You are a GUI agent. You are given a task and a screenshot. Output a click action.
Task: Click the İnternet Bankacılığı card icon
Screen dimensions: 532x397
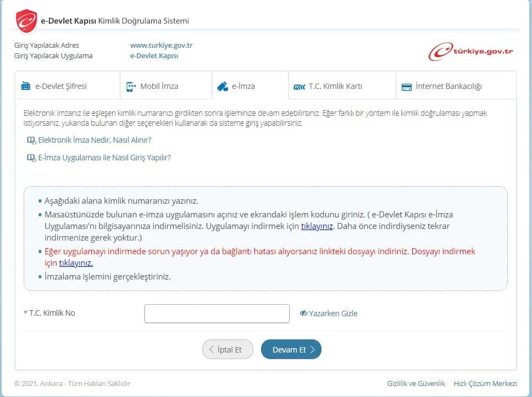pos(407,86)
